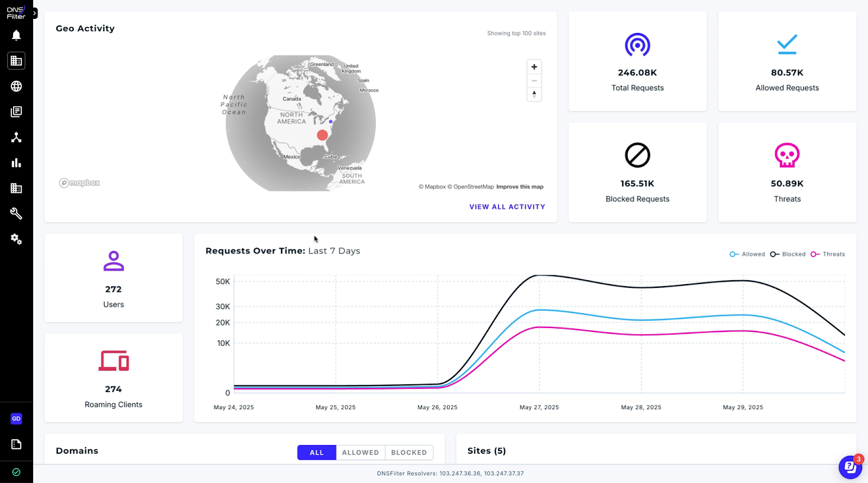868x483 pixels.
Task: Click the Allowed Requests checkmark icon
Action: [x=787, y=44]
